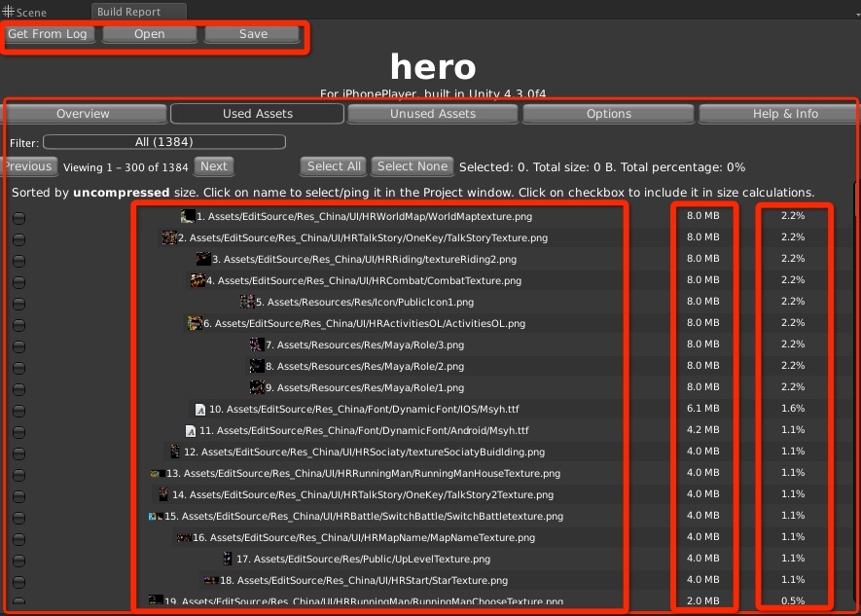This screenshot has width=861, height=616.
Task: Enable checkbox beside IOS Msyh.ttf row
Action: (x=19, y=411)
